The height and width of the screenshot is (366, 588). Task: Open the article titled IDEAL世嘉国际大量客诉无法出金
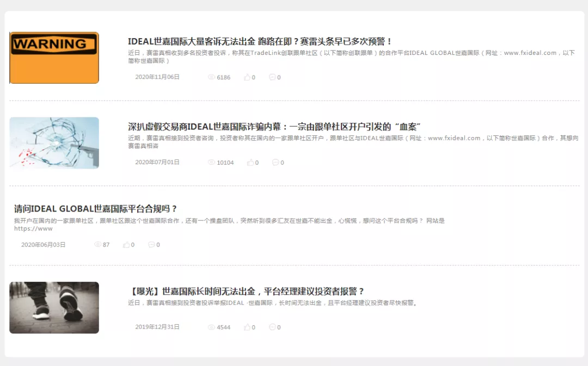260,41
